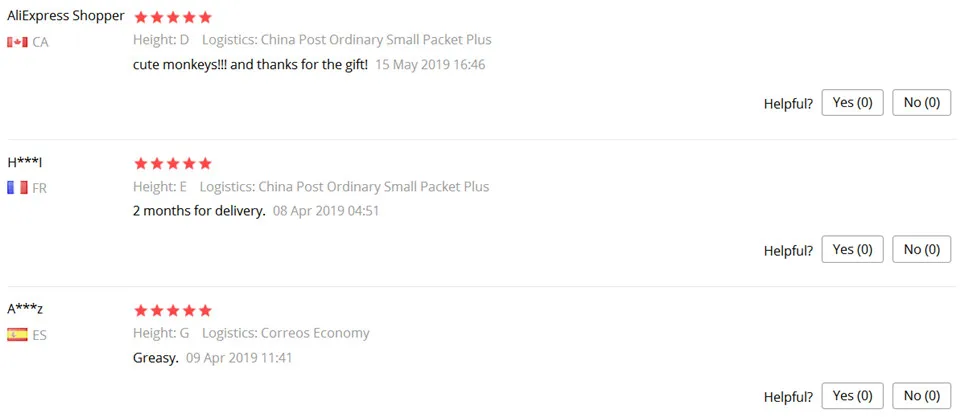Screen dimensions: 960x417
Task: Click the Spain flag icon
Action: tap(17, 335)
